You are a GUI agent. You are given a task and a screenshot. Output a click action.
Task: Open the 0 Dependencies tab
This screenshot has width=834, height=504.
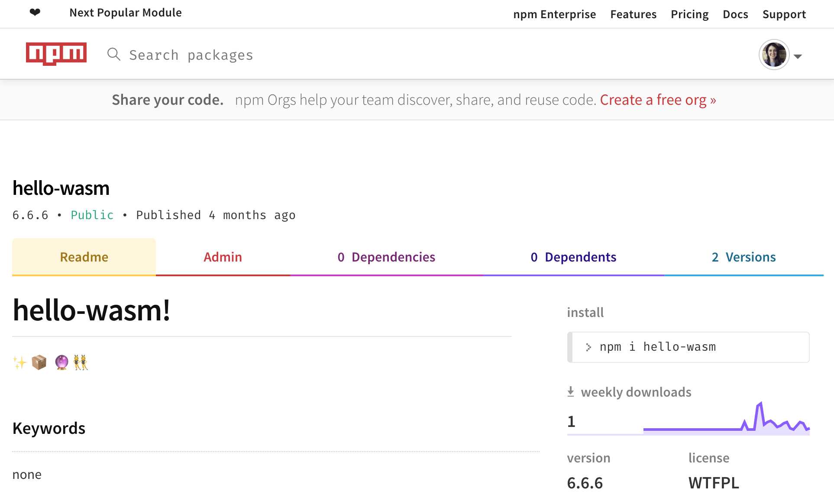386,257
